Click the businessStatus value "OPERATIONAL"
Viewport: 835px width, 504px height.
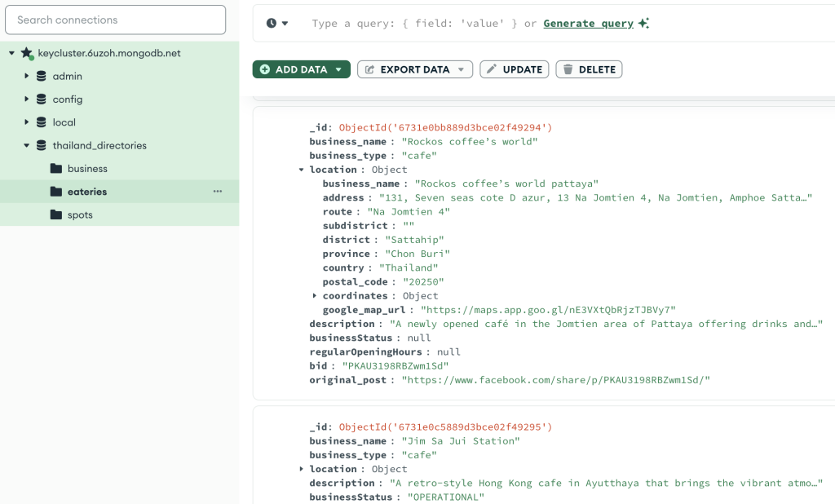pos(446,497)
